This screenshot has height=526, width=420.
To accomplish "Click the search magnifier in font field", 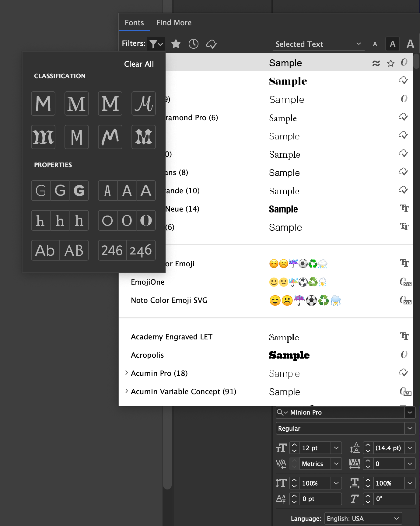I will pyautogui.click(x=282, y=412).
